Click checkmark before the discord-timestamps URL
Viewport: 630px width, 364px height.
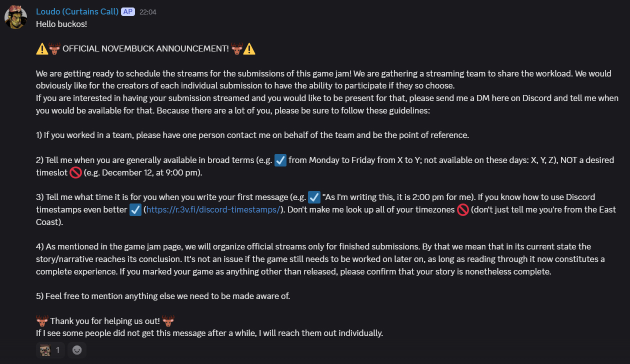point(135,209)
